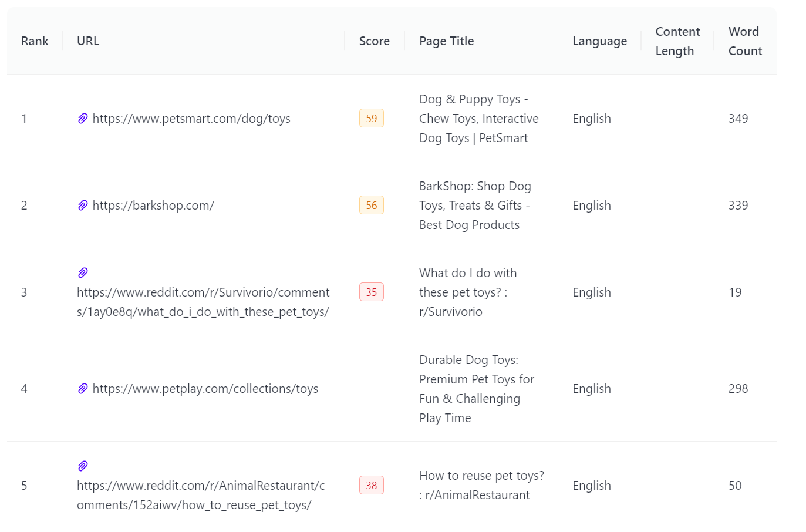
Task: Click the Page Title column header
Action: point(447,41)
